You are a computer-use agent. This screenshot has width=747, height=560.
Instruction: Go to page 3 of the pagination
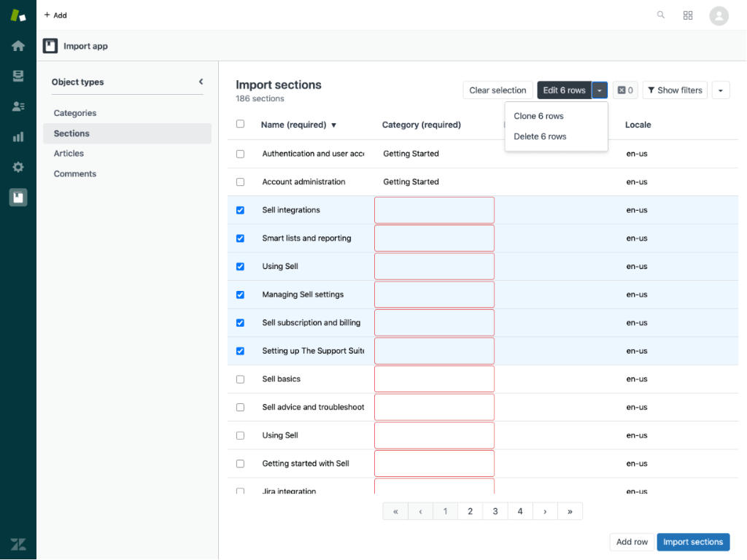pos(495,510)
